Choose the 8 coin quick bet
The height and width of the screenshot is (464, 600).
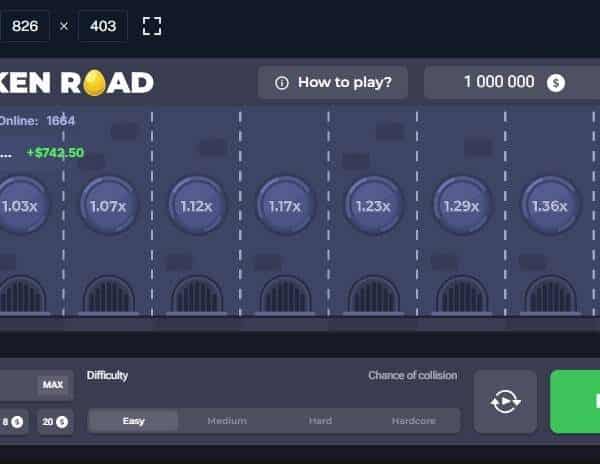click(x=13, y=422)
